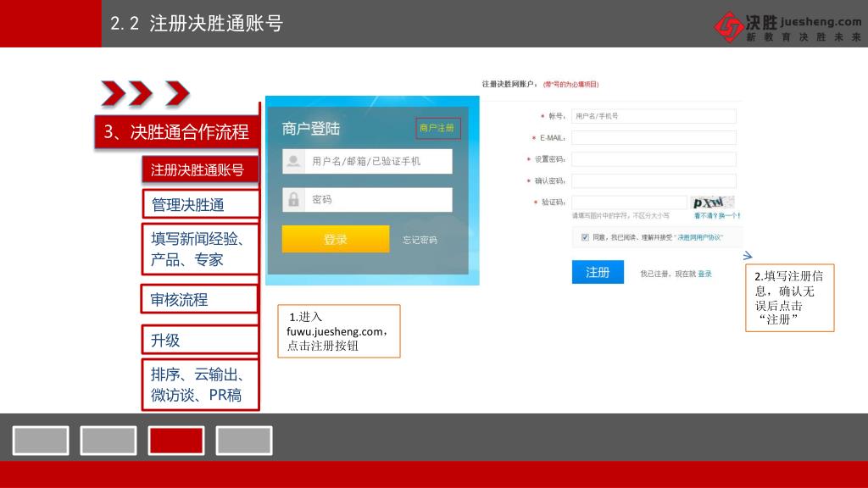The image size is (868, 488).
Task: Click the 验证码 input field
Action: [x=629, y=202]
